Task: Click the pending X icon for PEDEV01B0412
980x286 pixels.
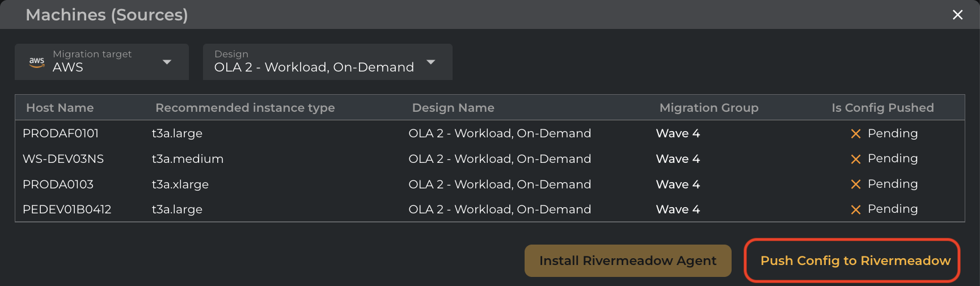Action: coord(856,210)
